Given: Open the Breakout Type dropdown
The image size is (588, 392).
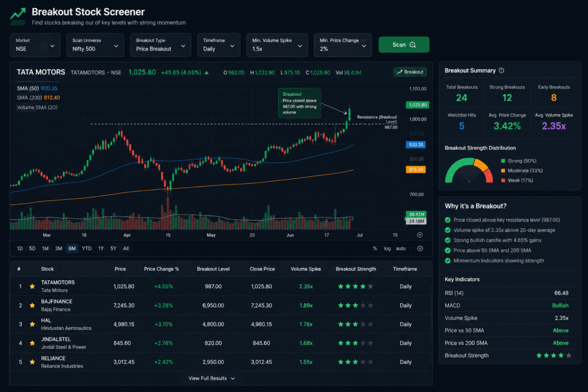Looking at the screenshot, I should click(x=161, y=45).
